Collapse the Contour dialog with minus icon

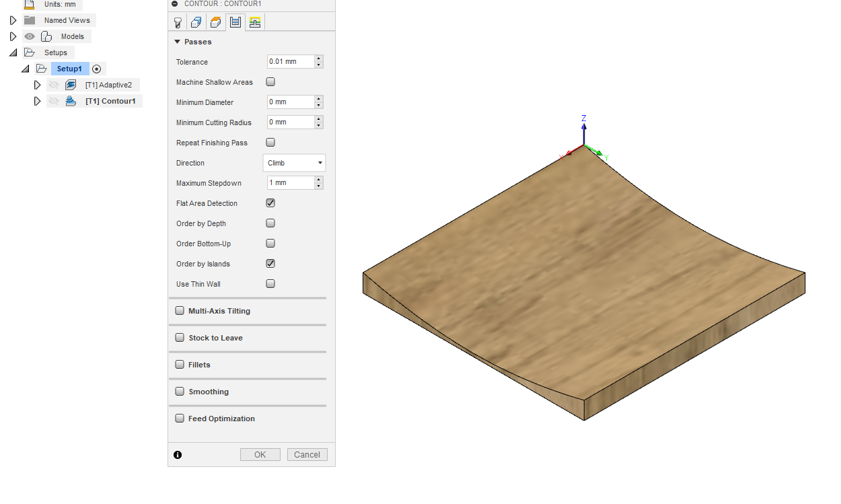(x=175, y=3)
